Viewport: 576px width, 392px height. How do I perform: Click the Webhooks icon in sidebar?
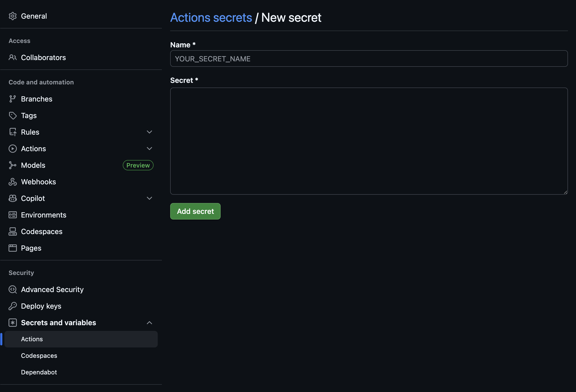(12, 182)
